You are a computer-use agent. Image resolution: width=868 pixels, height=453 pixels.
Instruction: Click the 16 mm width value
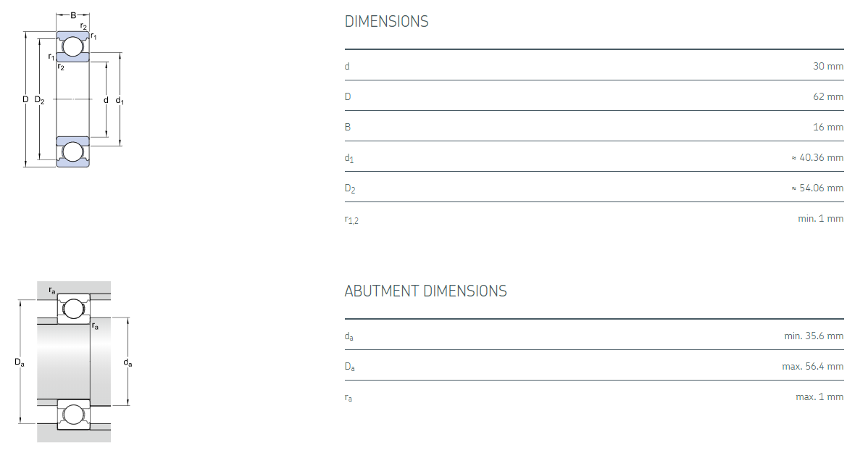(x=828, y=127)
